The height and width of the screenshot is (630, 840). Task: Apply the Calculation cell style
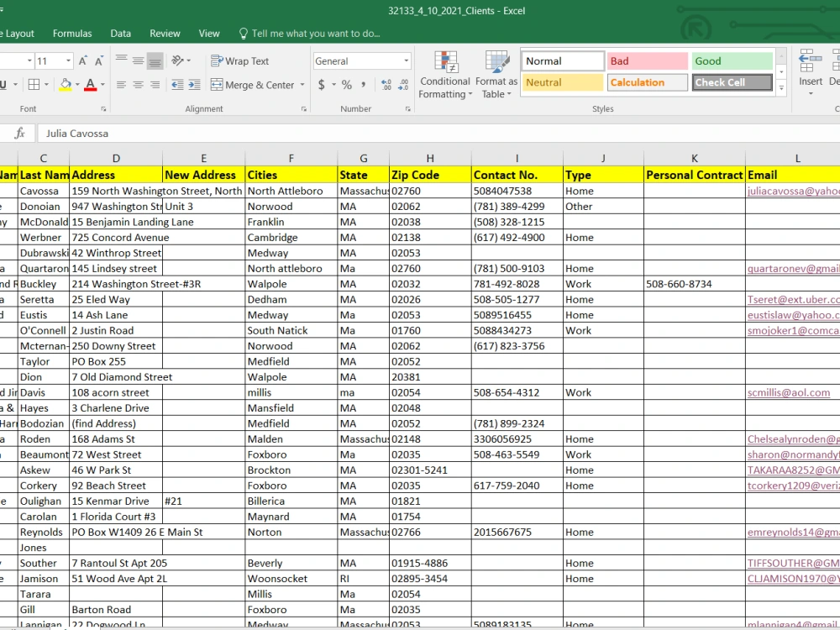647,82
